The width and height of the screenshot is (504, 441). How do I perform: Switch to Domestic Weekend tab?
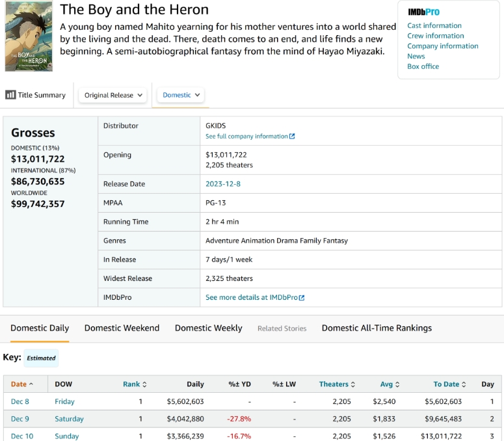click(122, 328)
